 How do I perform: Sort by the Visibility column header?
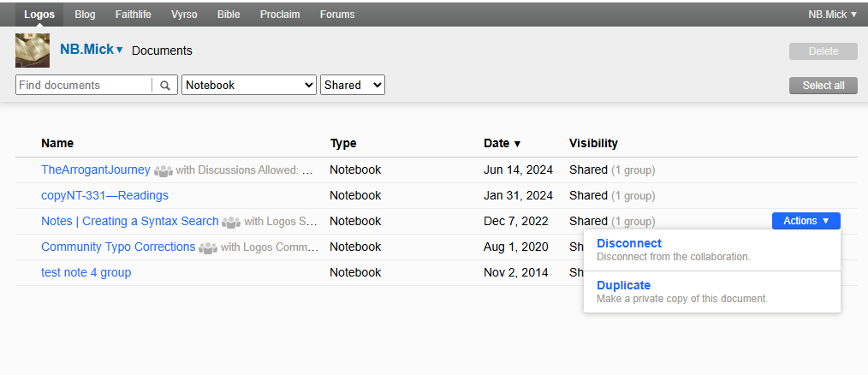point(593,143)
